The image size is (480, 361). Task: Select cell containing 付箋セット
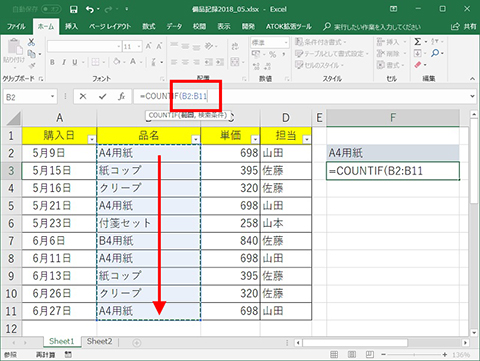149,223
